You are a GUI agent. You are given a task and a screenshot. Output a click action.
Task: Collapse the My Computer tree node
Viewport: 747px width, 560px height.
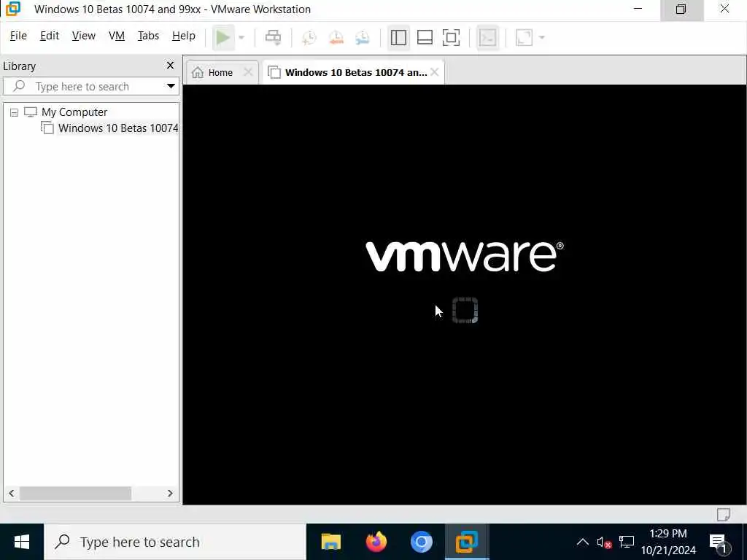(x=15, y=112)
